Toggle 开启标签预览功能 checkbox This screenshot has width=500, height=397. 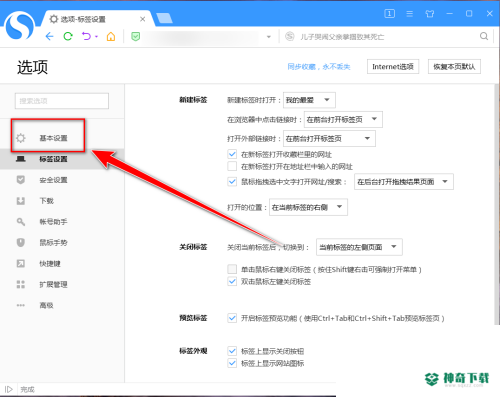coord(232,318)
